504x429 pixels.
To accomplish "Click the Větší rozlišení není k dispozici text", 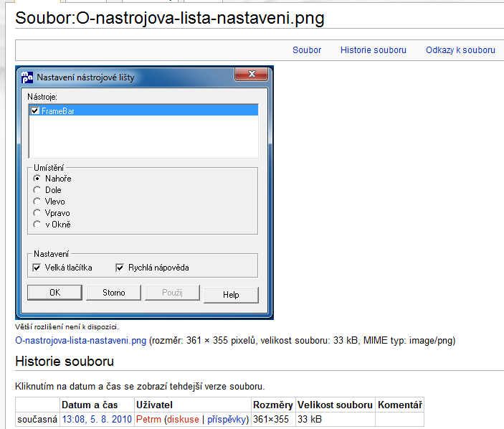I will pyautogui.click(x=67, y=326).
